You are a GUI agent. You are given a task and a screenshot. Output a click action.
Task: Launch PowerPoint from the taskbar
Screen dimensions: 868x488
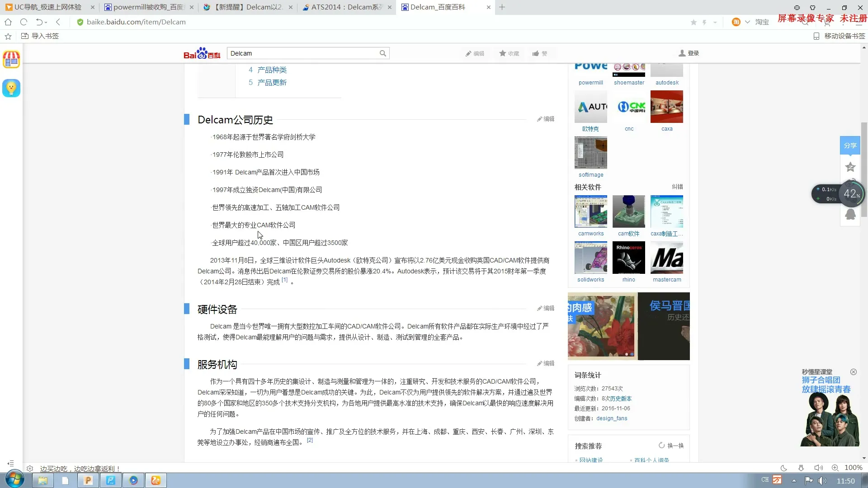88,480
